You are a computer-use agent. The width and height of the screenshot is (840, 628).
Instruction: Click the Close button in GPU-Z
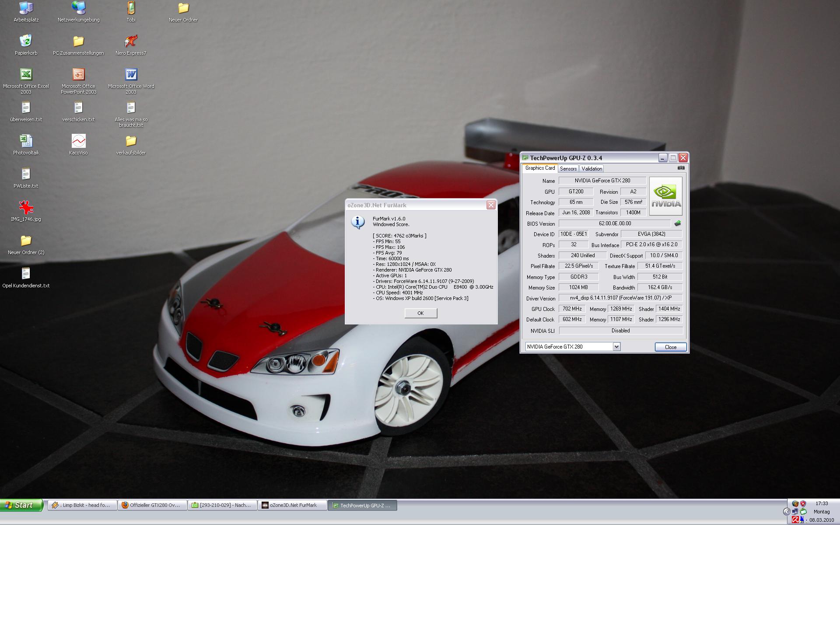pos(670,347)
